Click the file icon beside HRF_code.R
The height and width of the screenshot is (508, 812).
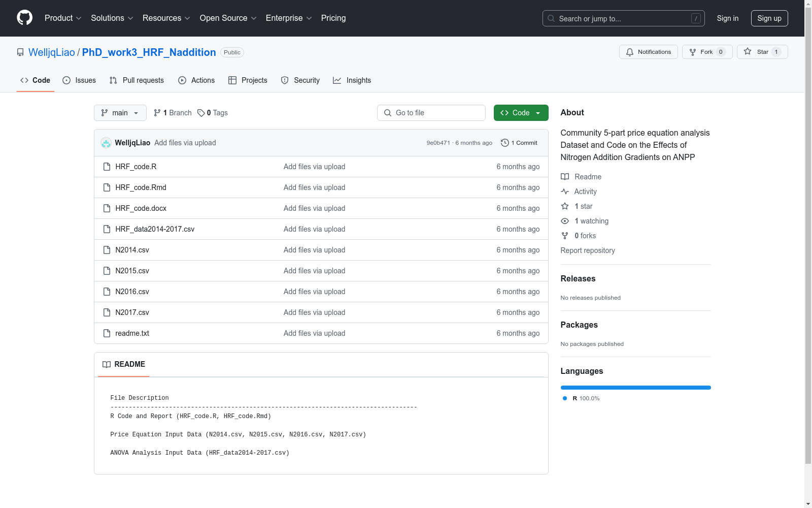[x=107, y=167]
